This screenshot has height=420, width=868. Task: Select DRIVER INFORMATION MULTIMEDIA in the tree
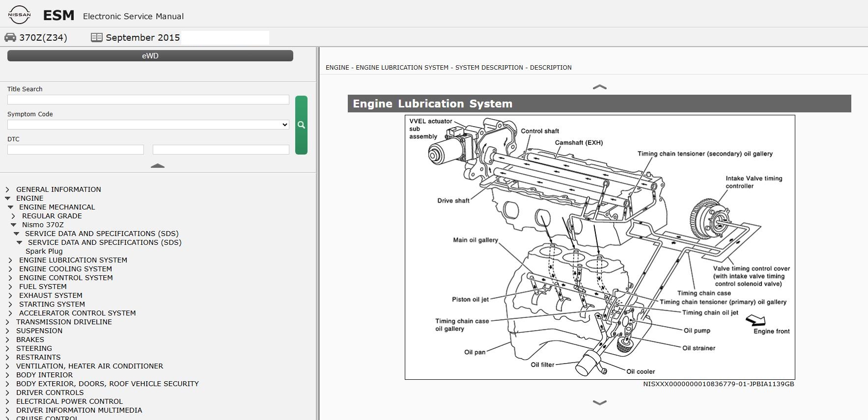(x=79, y=410)
